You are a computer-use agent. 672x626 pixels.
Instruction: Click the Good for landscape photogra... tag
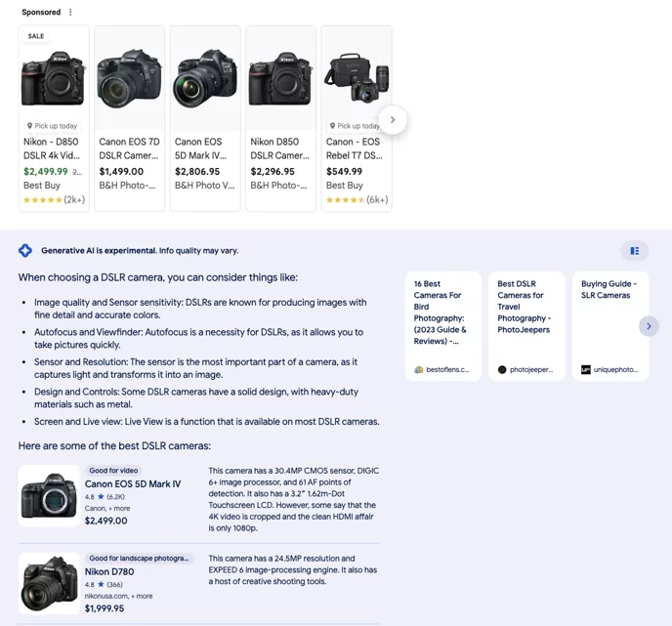pos(139,559)
